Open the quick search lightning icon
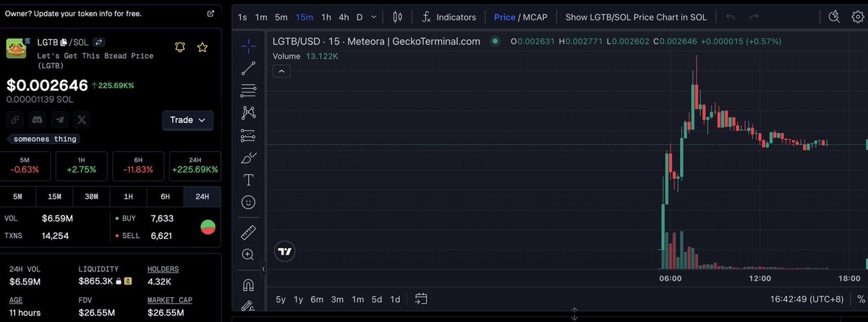This screenshot has width=868, height=322. pos(834,17)
